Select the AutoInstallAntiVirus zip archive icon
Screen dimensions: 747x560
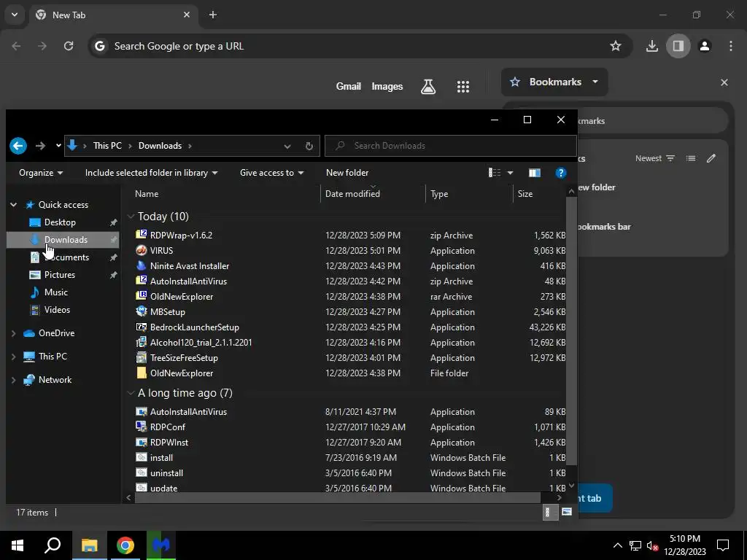141,281
